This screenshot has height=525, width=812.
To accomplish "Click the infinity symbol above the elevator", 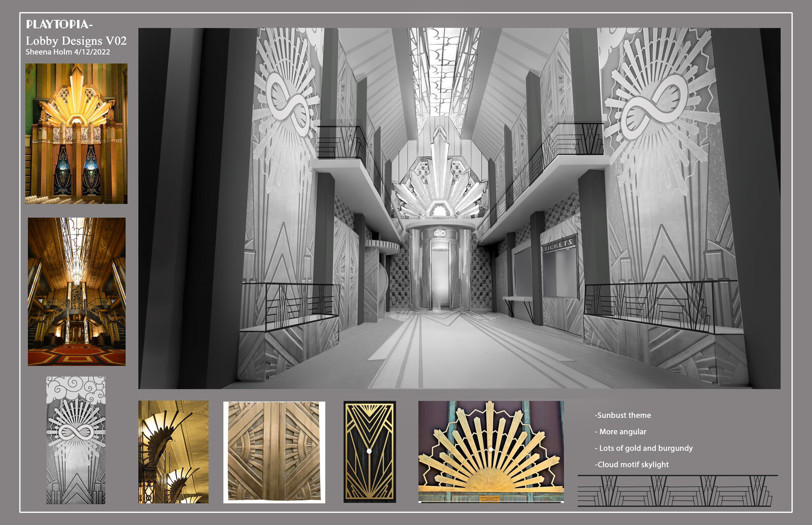I will tap(439, 233).
